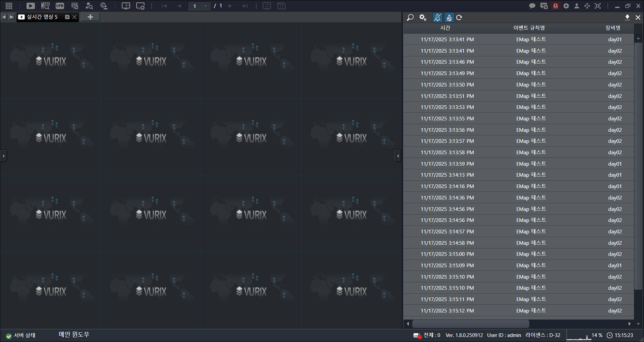Open recorded video search icon
Viewport: 644px width, 342px height.
tap(45, 6)
